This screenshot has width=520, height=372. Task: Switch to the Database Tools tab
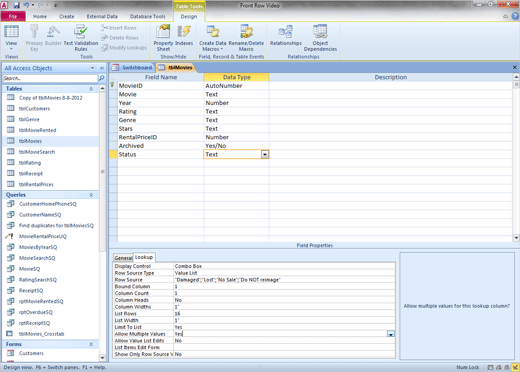(x=147, y=16)
